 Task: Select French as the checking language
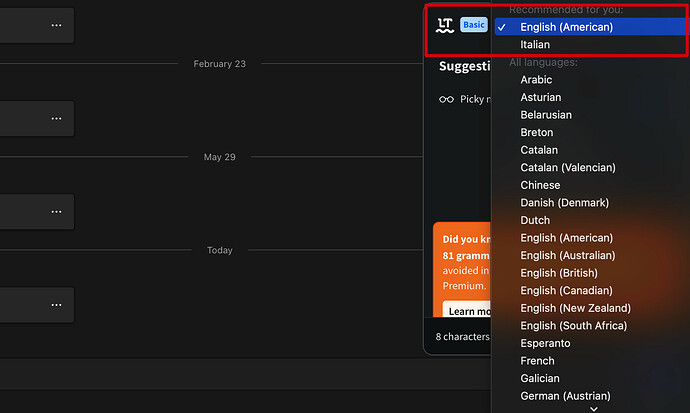(x=538, y=361)
